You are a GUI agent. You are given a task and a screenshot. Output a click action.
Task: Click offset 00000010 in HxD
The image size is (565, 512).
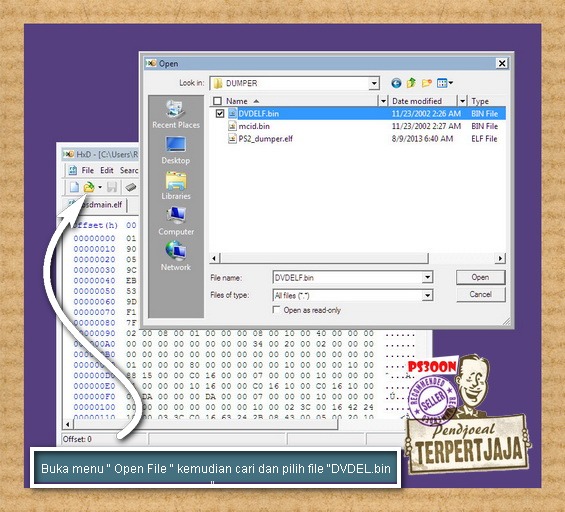[x=94, y=249]
